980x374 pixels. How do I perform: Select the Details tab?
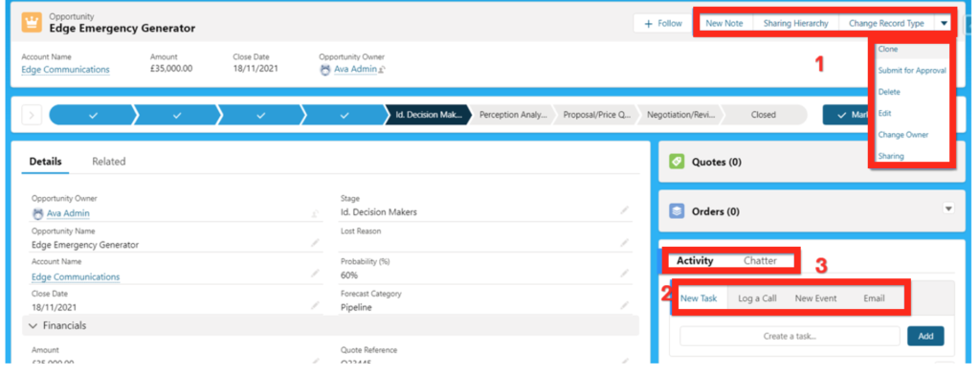click(x=46, y=161)
